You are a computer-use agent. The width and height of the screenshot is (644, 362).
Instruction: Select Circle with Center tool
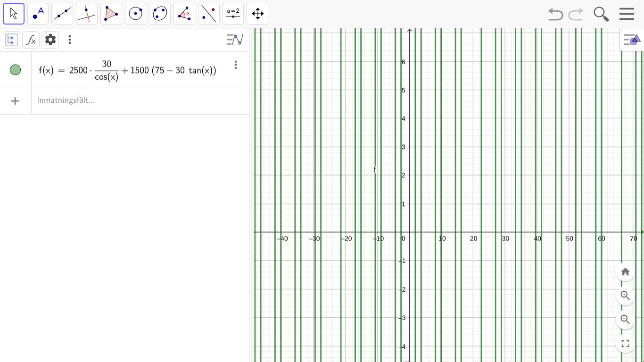(x=136, y=14)
